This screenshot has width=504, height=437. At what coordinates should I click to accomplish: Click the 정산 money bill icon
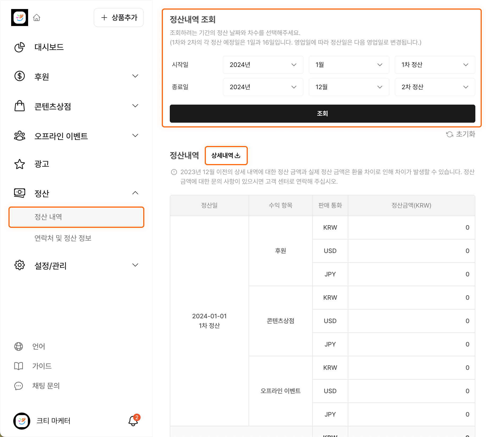20,193
